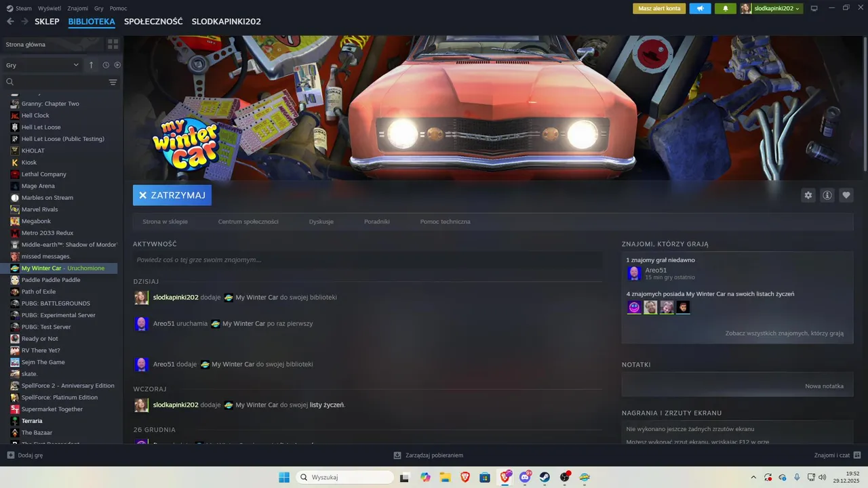Open Areo51 in friends who play
868x488 pixels.
[656, 270]
